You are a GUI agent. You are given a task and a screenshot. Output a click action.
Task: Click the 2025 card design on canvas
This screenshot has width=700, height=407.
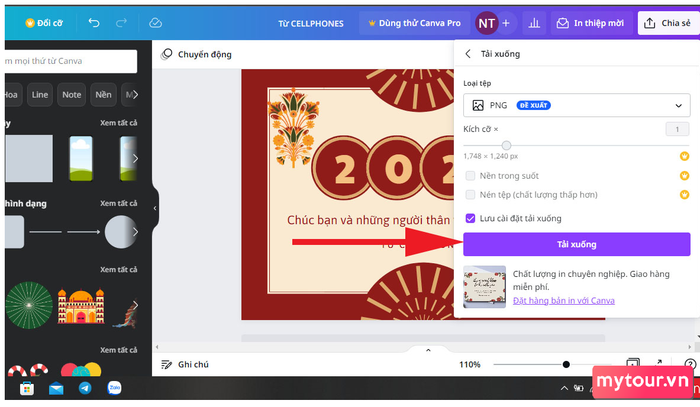click(348, 194)
